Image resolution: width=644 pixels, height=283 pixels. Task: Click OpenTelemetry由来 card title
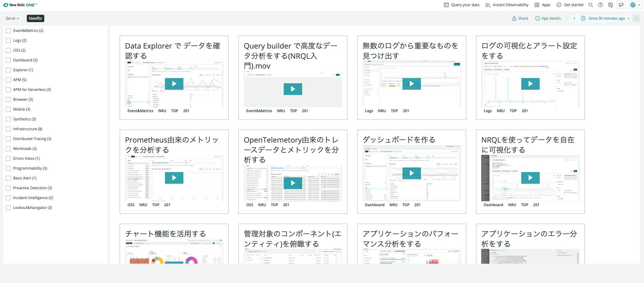click(291, 150)
